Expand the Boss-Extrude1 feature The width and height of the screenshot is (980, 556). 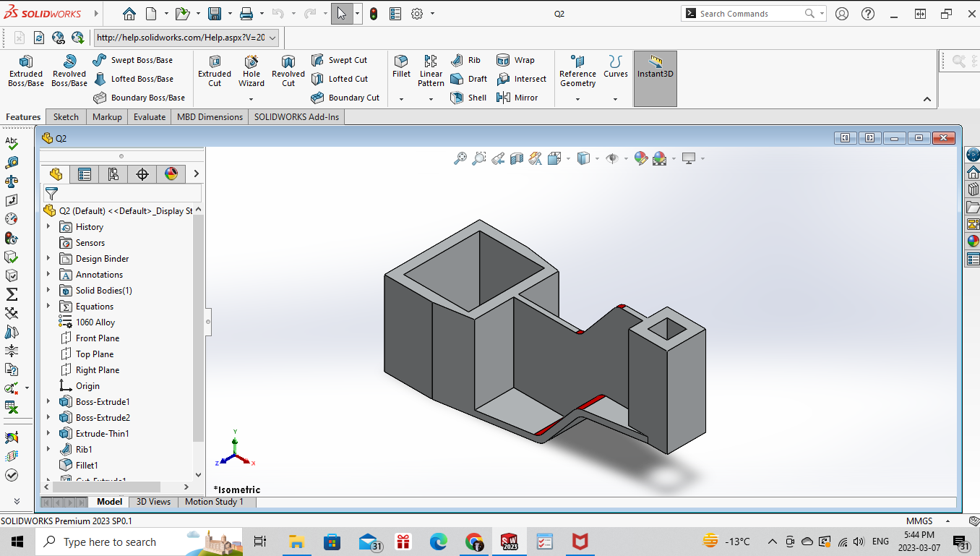point(48,401)
